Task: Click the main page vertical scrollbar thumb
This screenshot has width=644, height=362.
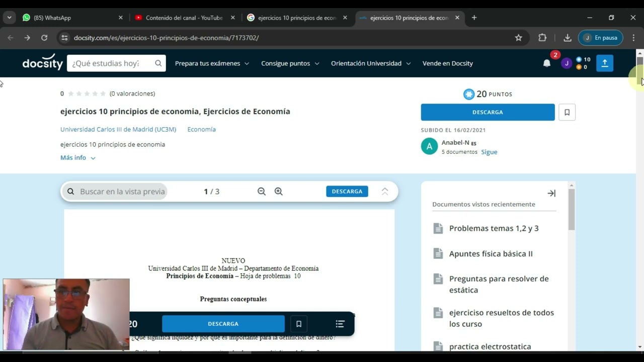Action: (640, 70)
